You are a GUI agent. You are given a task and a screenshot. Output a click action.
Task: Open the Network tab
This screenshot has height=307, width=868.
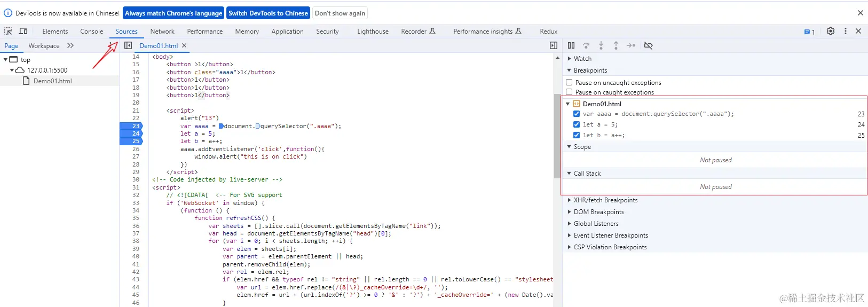pos(162,32)
